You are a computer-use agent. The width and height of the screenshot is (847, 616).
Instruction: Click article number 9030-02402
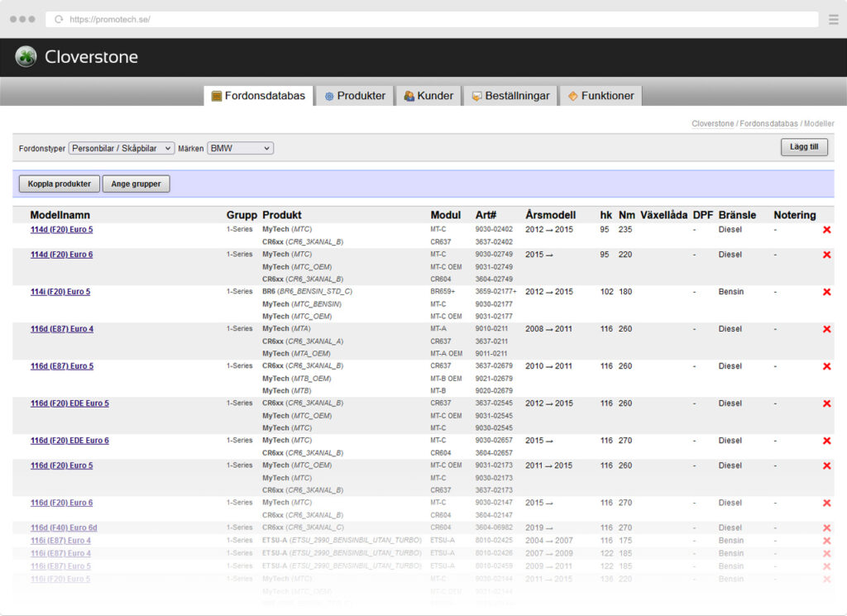[x=494, y=229]
